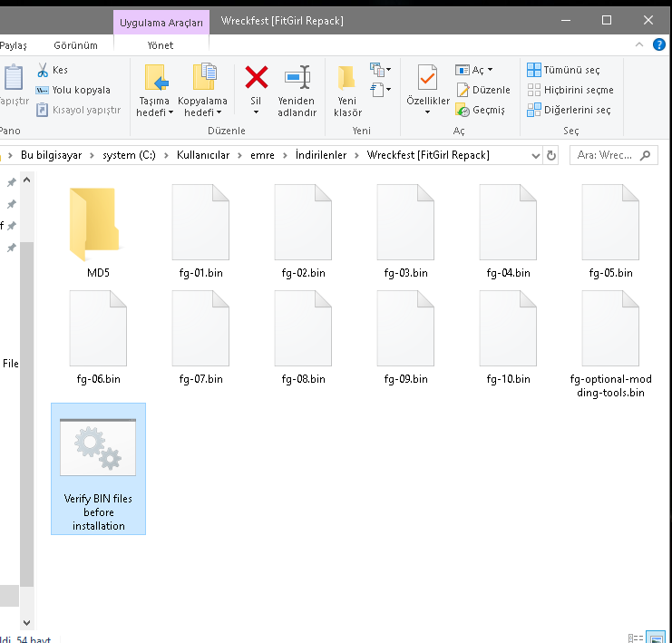Select the fg-02.bin file

click(x=303, y=232)
